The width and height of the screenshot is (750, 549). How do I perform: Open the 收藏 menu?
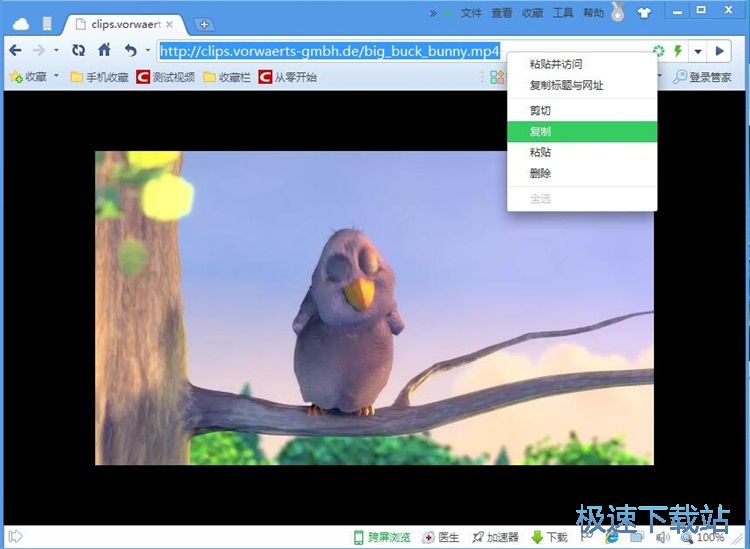point(532,13)
